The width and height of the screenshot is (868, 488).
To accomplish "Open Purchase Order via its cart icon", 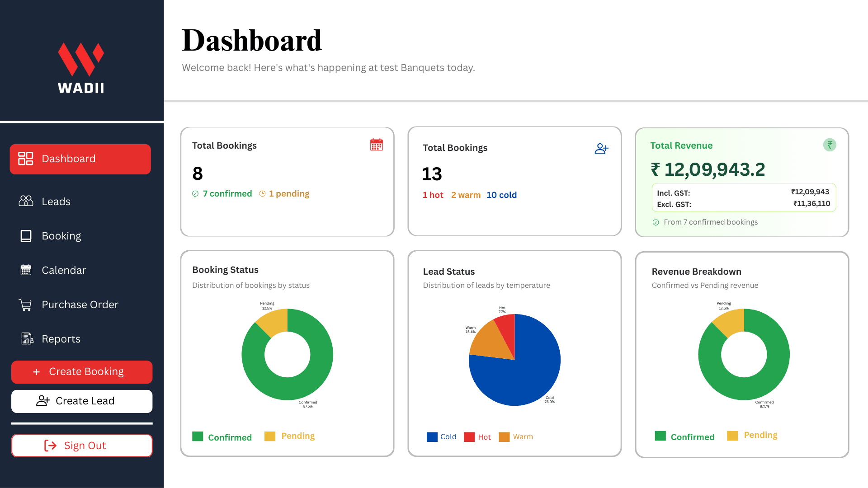I will [26, 305].
